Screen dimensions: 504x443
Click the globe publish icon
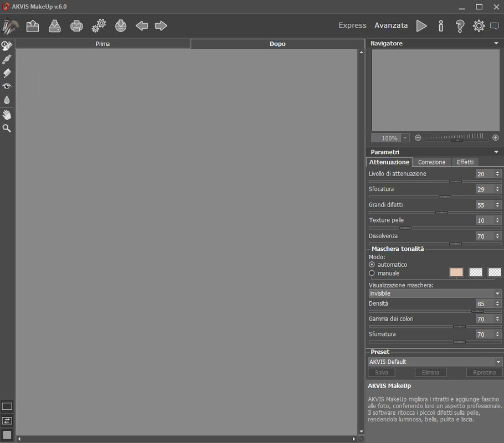[x=121, y=25]
